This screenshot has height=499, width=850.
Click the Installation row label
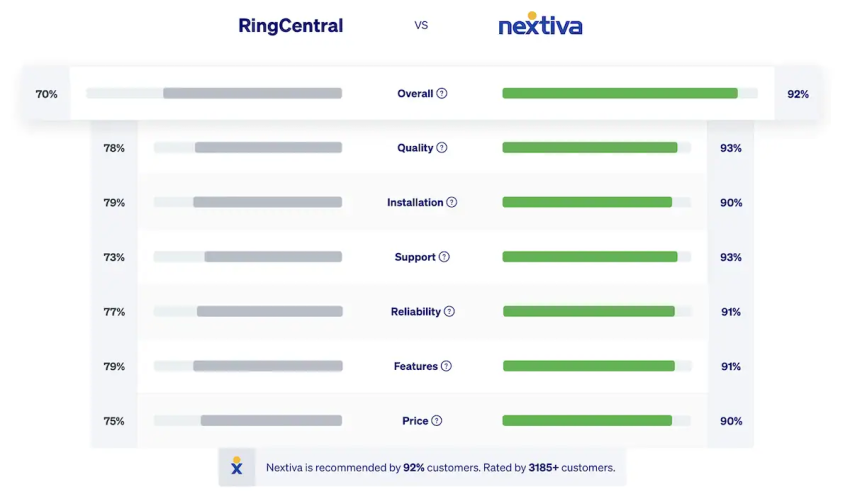coord(415,202)
